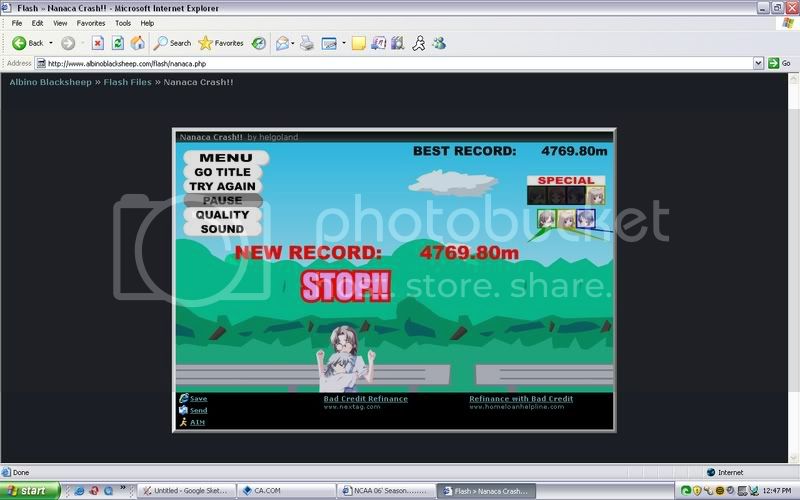This screenshot has height=500, width=800.
Task: Click the Send link below the game
Action: tap(198, 410)
